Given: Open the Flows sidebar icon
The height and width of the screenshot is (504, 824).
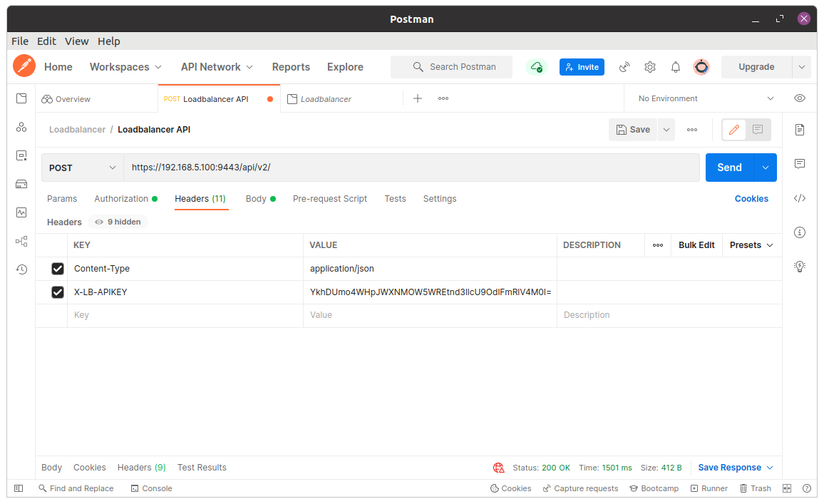Looking at the screenshot, I should pyautogui.click(x=21, y=241).
